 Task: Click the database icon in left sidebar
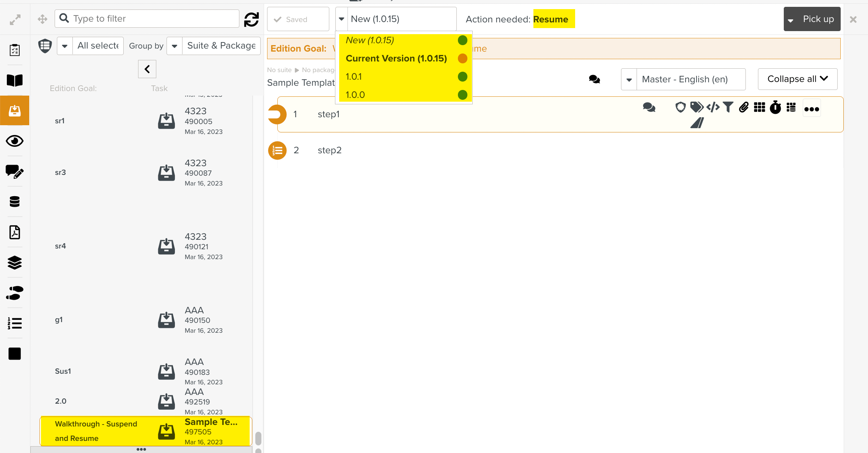pos(14,201)
